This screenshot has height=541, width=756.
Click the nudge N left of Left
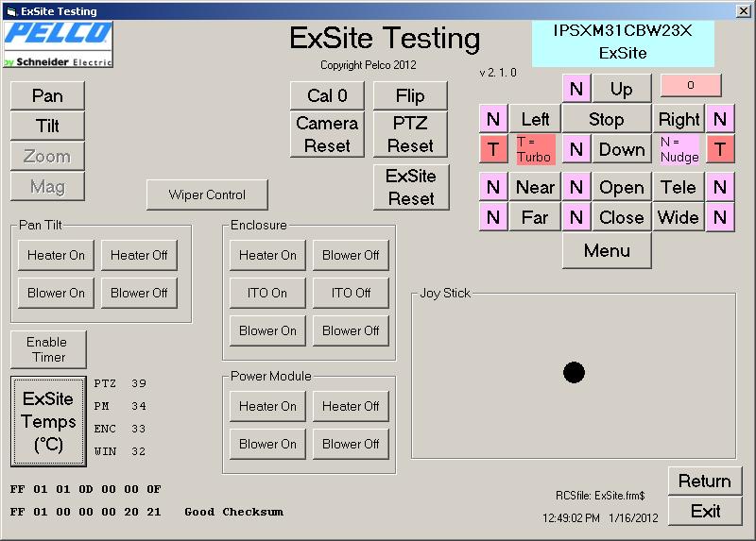tap(493, 119)
